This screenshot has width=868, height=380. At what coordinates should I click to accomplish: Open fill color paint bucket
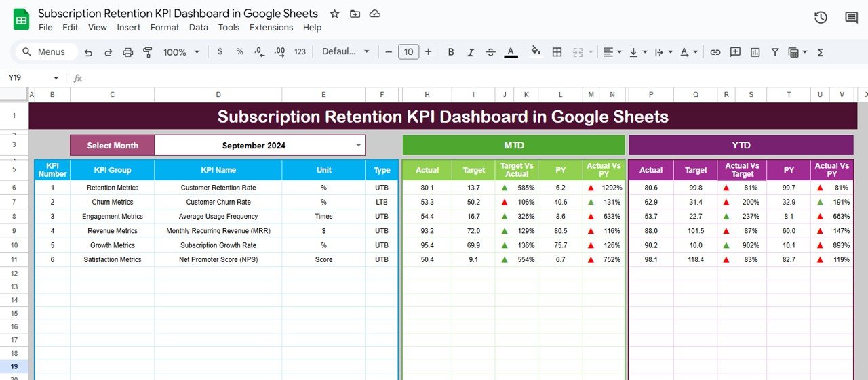pos(536,52)
